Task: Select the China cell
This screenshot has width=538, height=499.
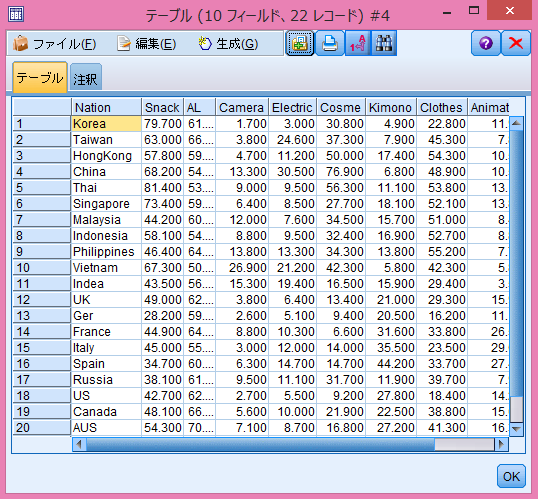Action: (106, 172)
